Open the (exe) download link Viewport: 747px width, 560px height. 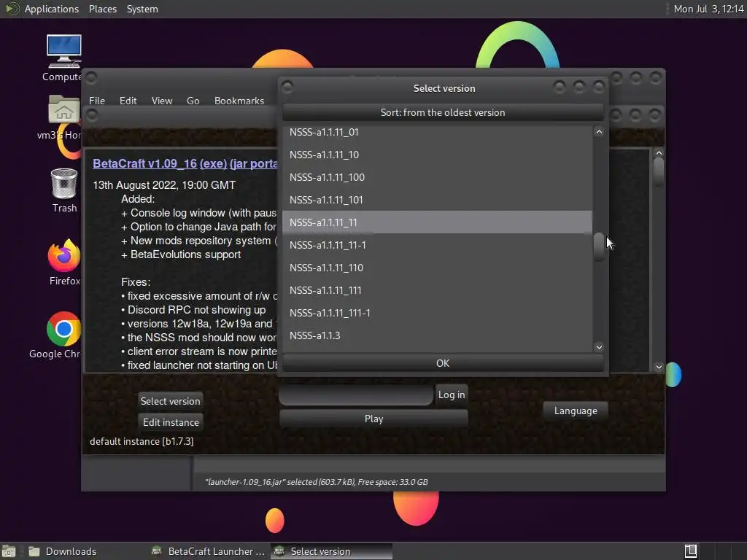[214, 163]
